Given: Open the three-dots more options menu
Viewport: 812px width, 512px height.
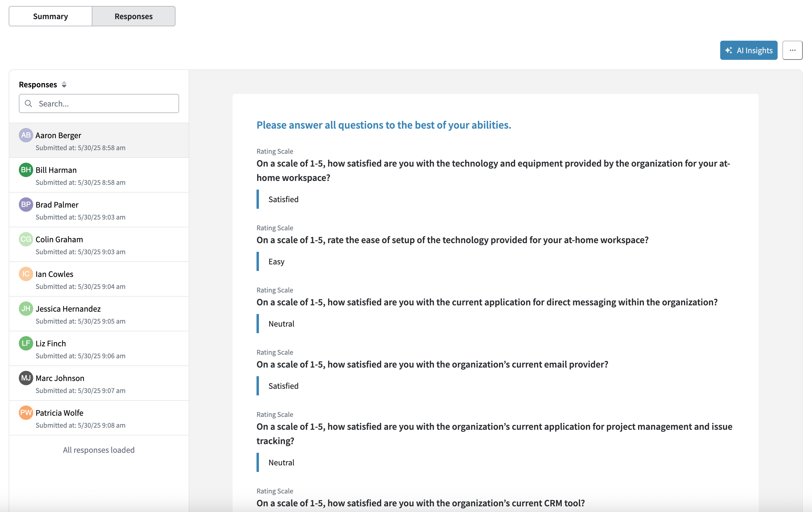Looking at the screenshot, I should (x=792, y=50).
